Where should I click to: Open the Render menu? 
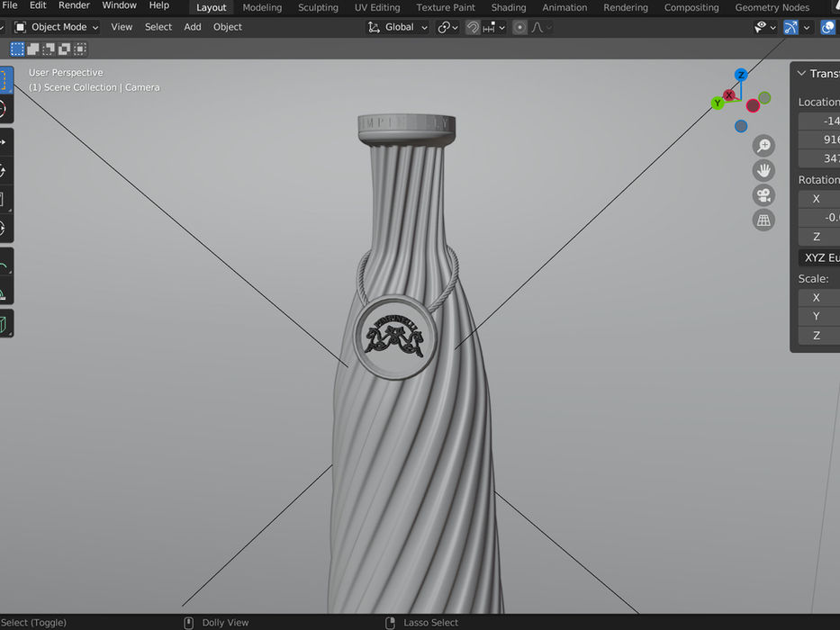74,6
